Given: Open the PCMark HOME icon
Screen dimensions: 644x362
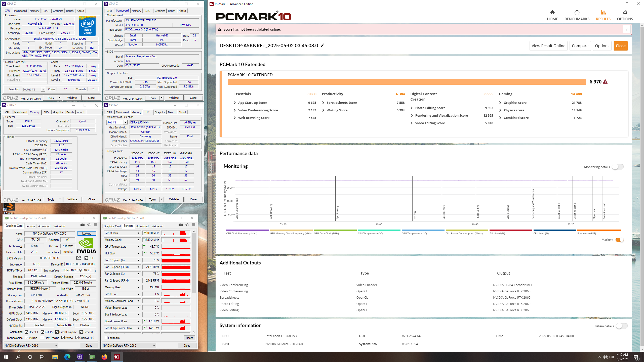Looking at the screenshot, I should click(552, 12).
